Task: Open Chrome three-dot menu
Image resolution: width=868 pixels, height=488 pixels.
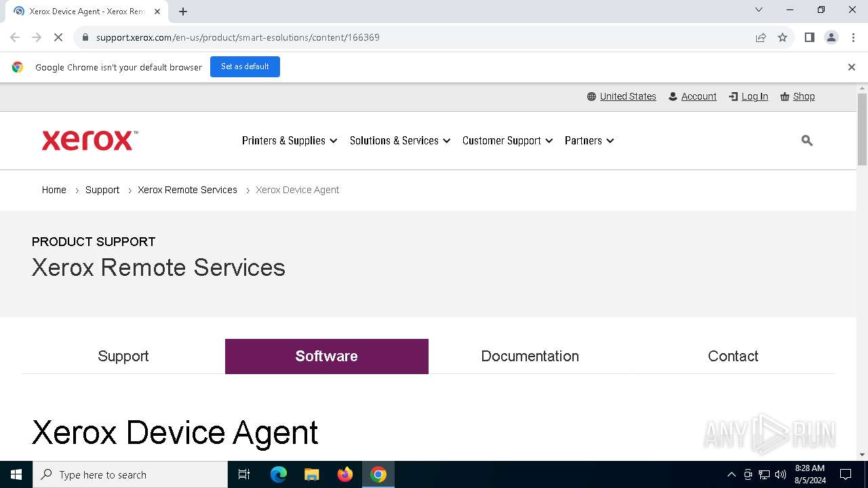Action: pos(852,37)
